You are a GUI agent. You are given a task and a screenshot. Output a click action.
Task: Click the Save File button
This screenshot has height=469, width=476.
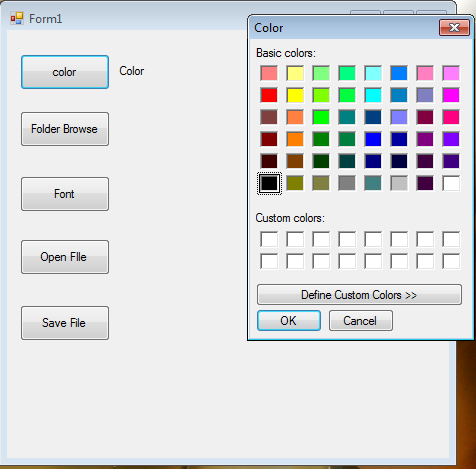(x=65, y=323)
